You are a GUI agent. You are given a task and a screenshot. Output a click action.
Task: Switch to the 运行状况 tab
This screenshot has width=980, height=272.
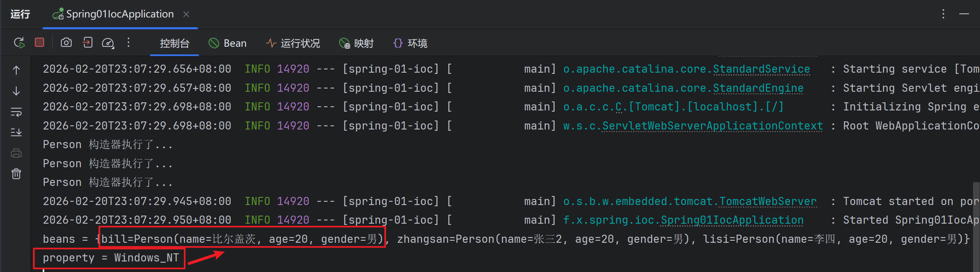pyautogui.click(x=293, y=43)
